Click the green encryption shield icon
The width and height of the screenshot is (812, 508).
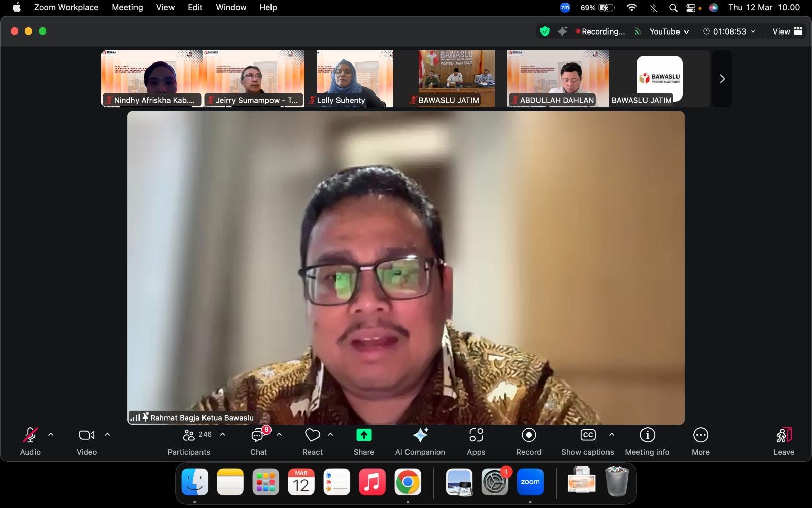pyautogui.click(x=545, y=31)
